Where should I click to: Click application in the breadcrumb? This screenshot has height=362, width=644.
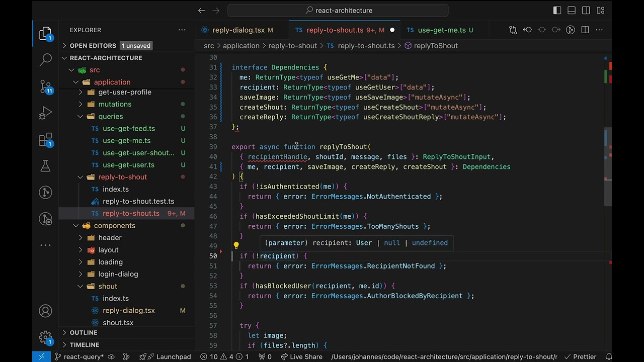coord(241,46)
